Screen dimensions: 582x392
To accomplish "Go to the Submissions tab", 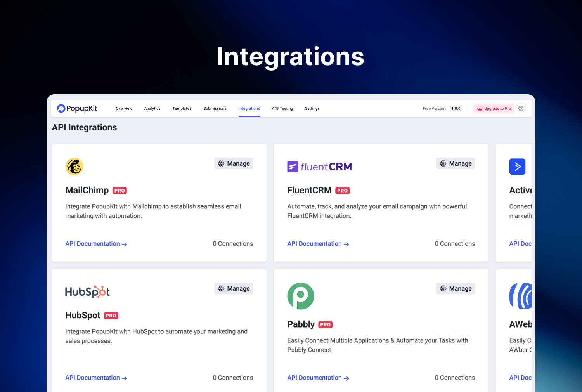I will 215,109.
